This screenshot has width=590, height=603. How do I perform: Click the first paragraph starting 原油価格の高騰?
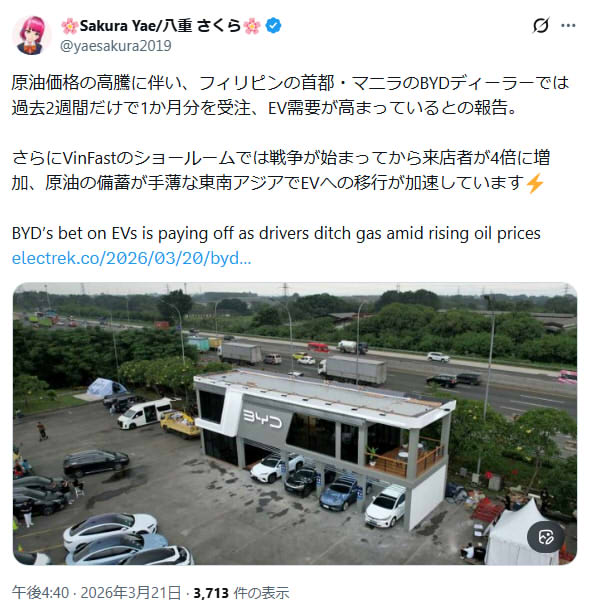tap(290, 95)
